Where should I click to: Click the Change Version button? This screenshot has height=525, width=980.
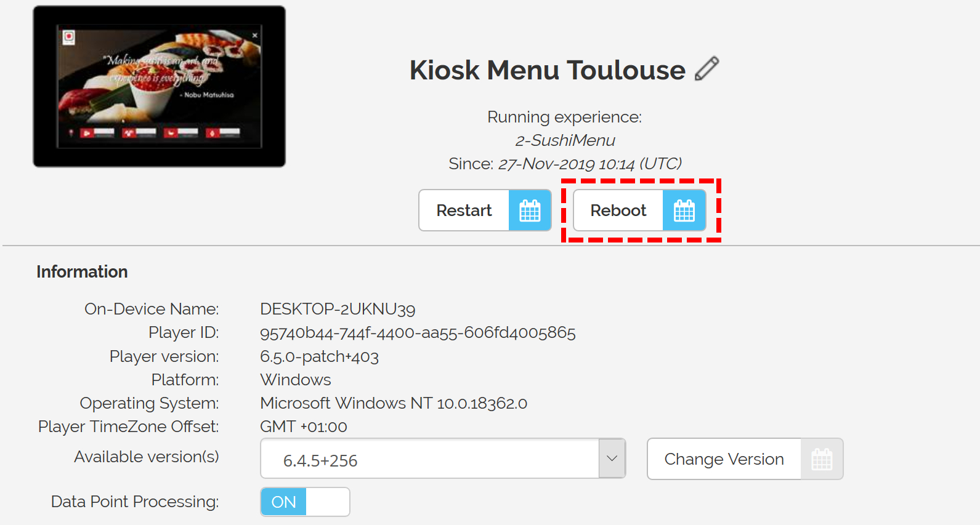pyautogui.click(x=724, y=459)
